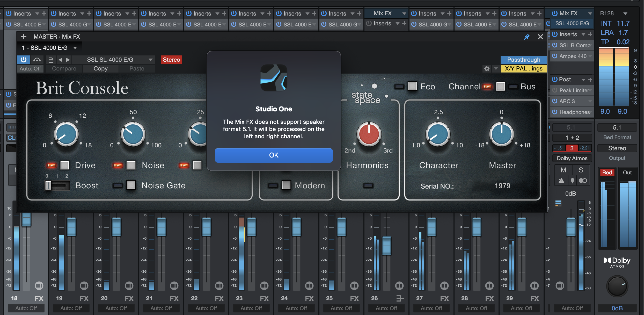Image resolution: width=644 pixels, height=315 pixels.
Task: Click the Boost slider switch
Action: click(57, 185)
